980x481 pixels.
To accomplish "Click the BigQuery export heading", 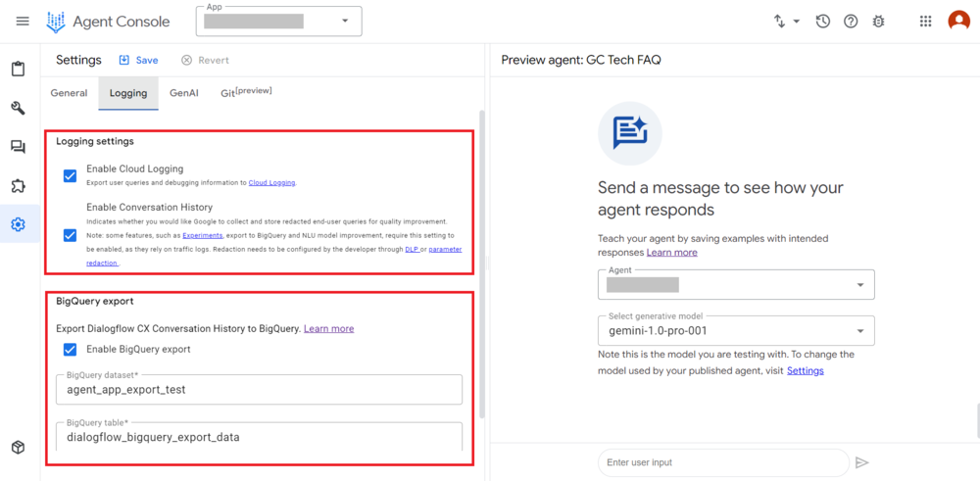I will click(95, 301).
